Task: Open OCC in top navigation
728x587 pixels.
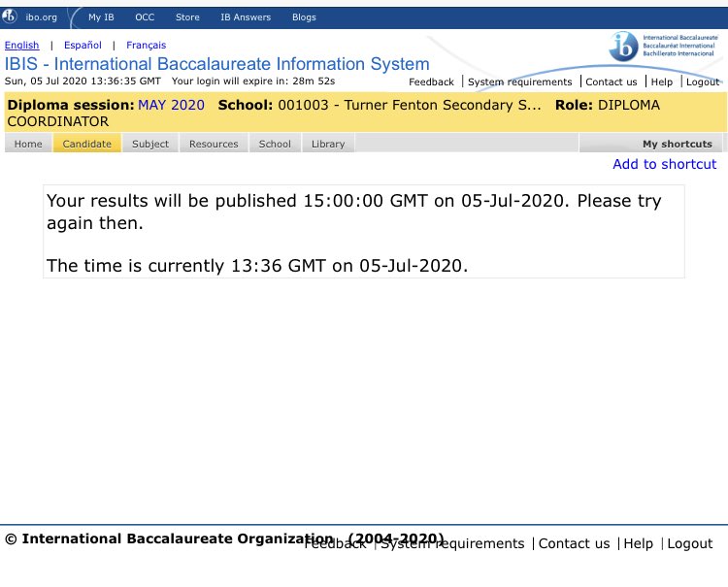Action: (145, 17)
